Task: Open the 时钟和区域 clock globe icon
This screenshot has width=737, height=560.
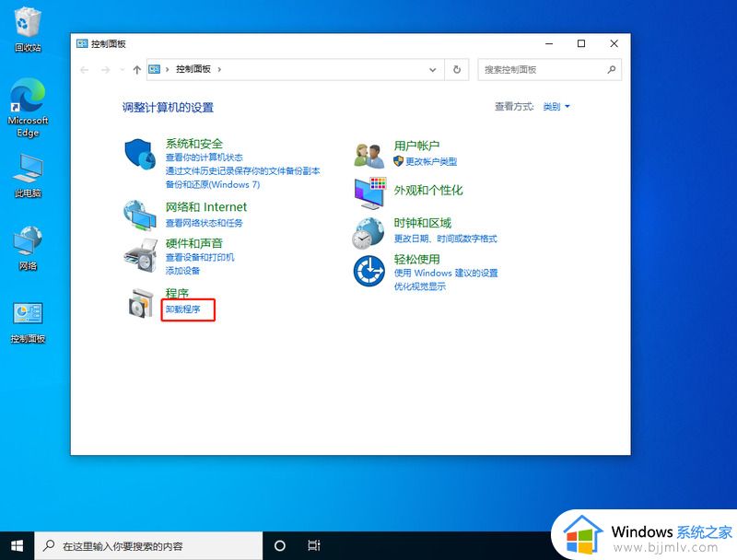Action: tap(368, 232)
